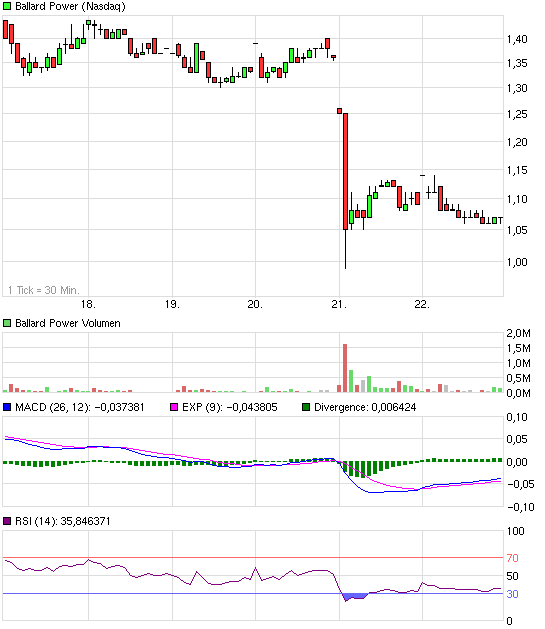Click the tall red candle on day 21
Viewport: 545px width, 629px height.
345,172
